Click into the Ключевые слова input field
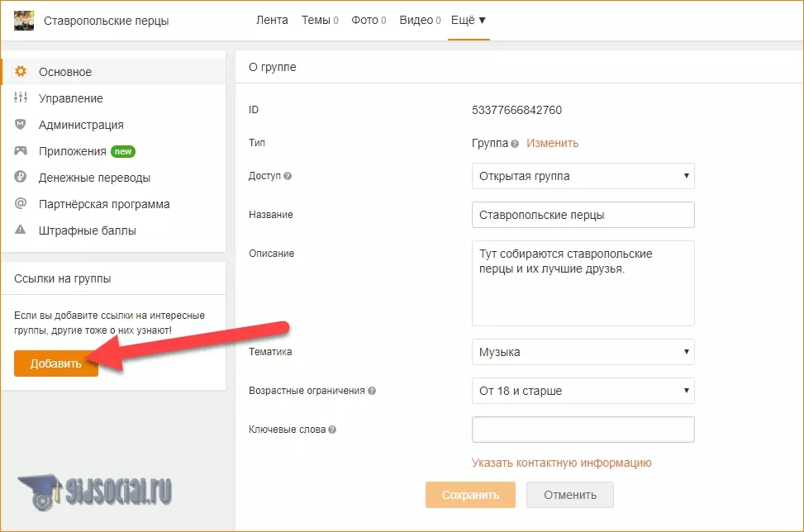 pyautogui.click(x=583, y=430)
